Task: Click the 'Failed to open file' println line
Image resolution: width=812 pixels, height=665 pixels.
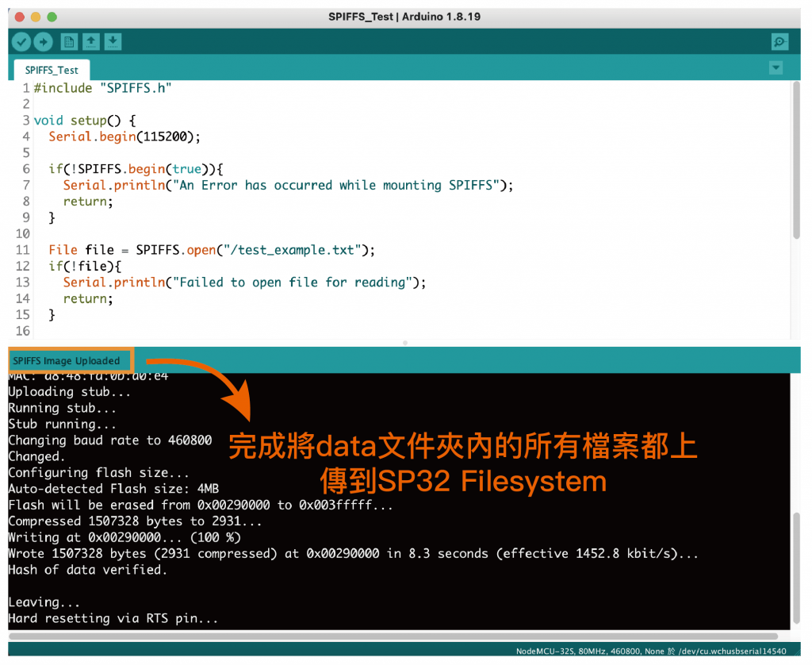Action: (244, 282)
